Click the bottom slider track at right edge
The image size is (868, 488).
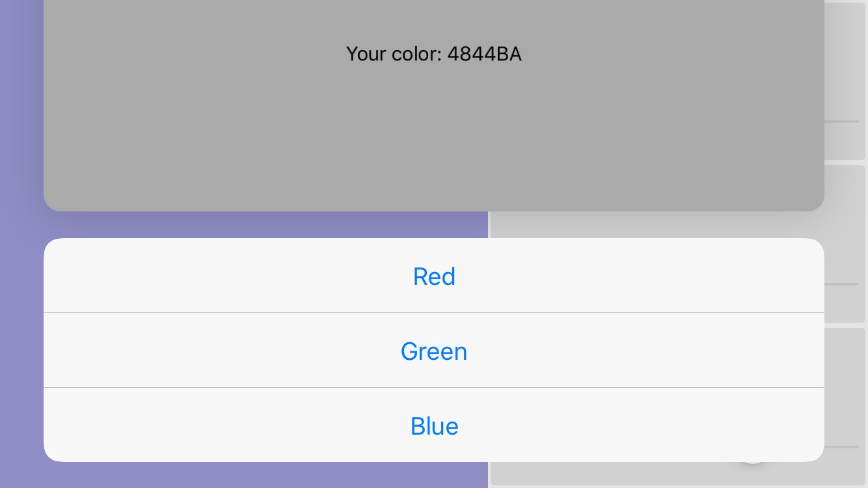point(842,447)
